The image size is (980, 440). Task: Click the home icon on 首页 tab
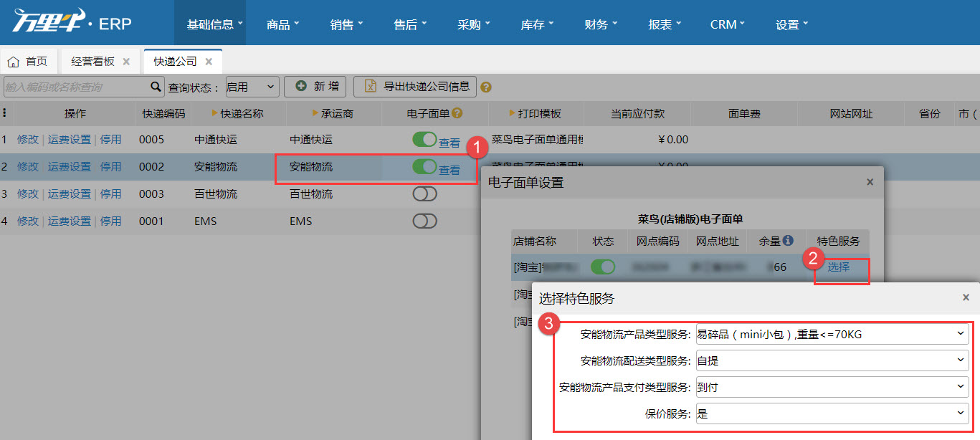(13, 62)
